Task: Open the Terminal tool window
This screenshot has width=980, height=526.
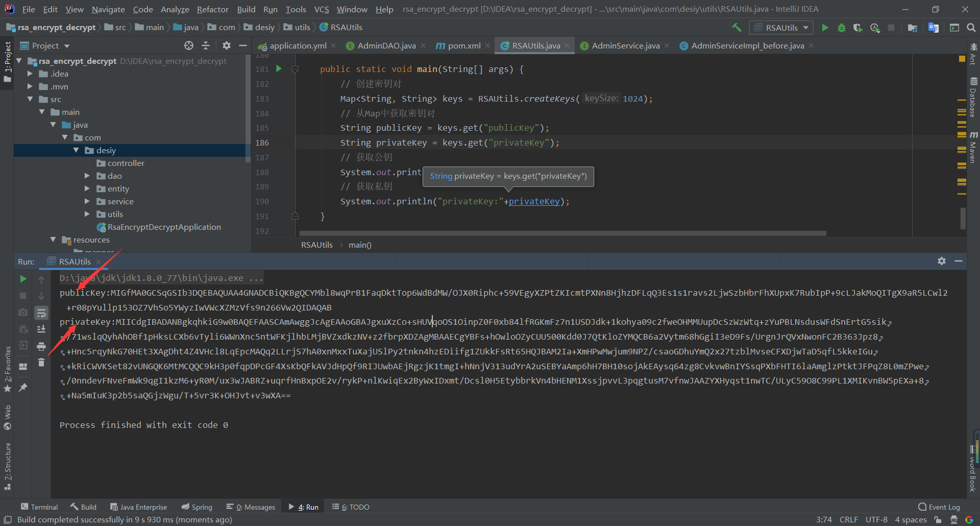Action: point(39,507)
